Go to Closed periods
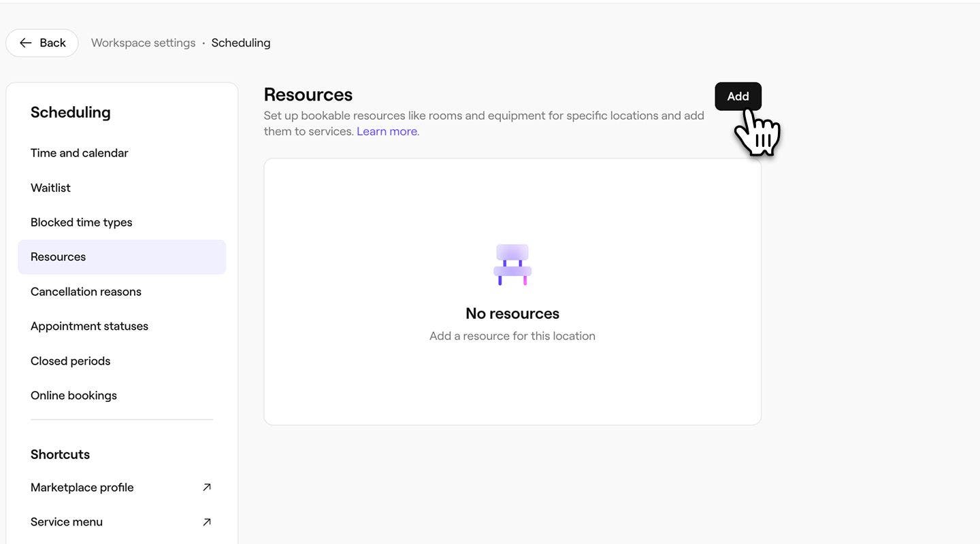Screen dimensions: 980x544 tap(122, 361)
